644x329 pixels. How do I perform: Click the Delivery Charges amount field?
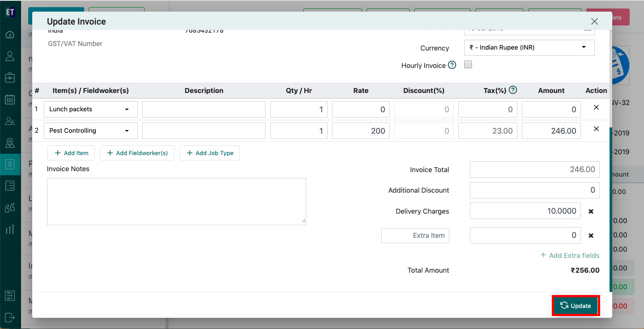525,211
